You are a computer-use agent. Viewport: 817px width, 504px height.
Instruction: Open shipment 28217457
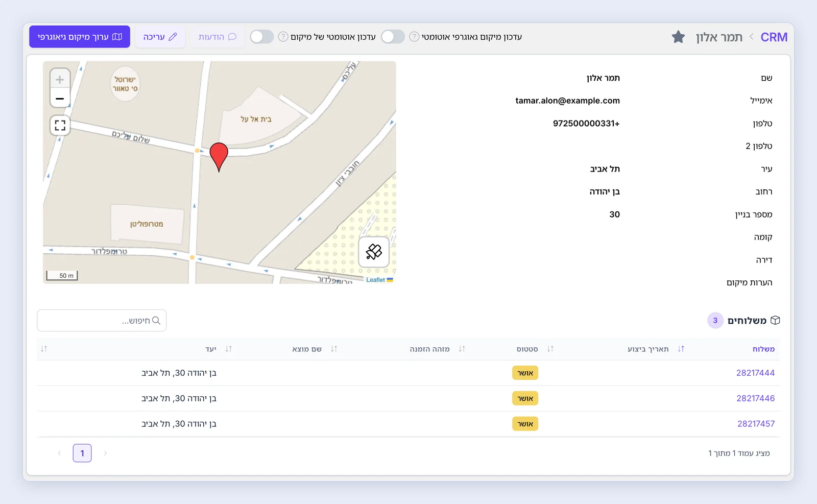point(756,424)
